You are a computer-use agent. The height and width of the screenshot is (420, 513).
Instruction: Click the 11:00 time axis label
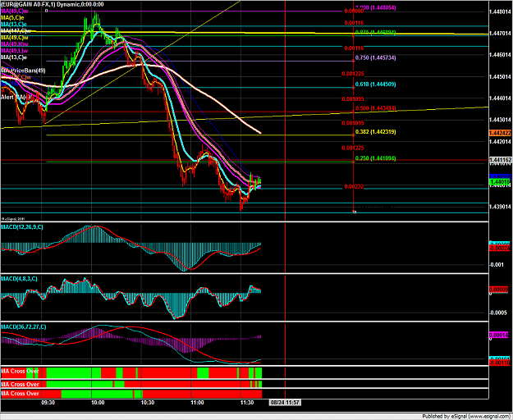(x=197, y=402)
